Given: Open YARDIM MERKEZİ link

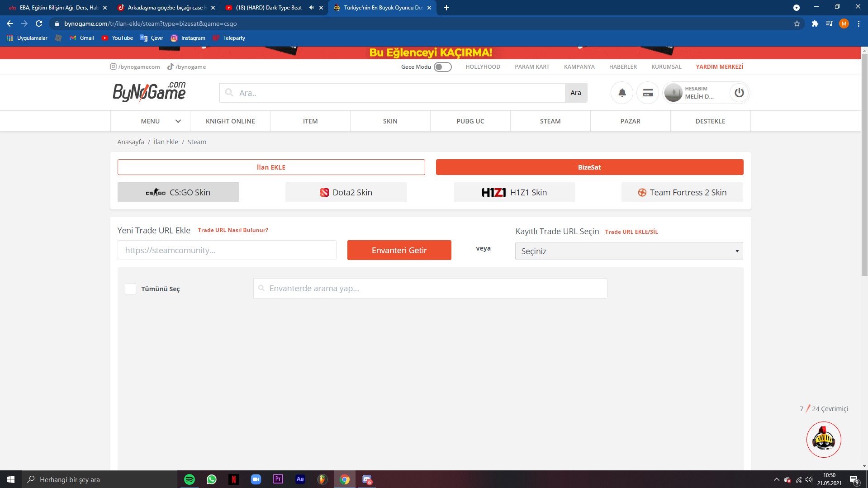Looking at the screenshot, I should coord(719,67).
